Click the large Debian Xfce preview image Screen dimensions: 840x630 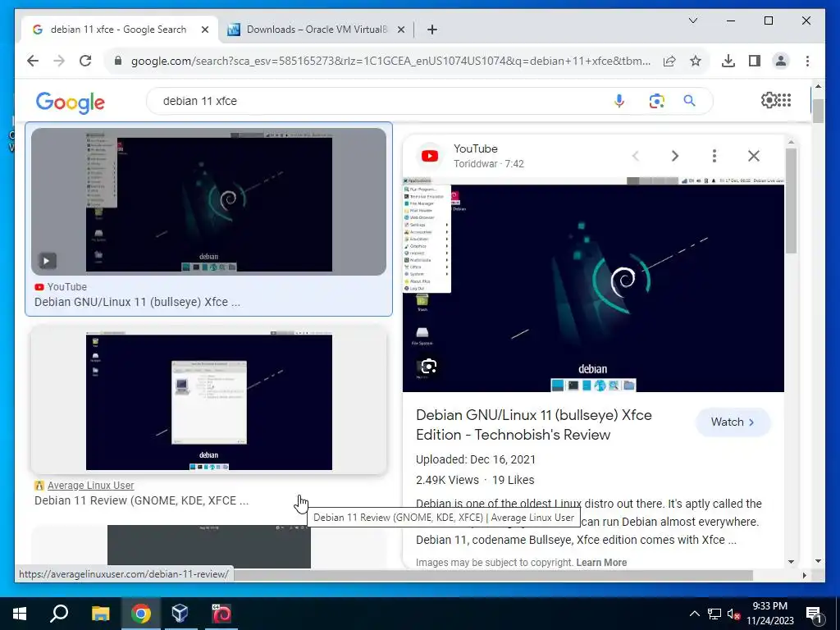click(x=593, y=285)
